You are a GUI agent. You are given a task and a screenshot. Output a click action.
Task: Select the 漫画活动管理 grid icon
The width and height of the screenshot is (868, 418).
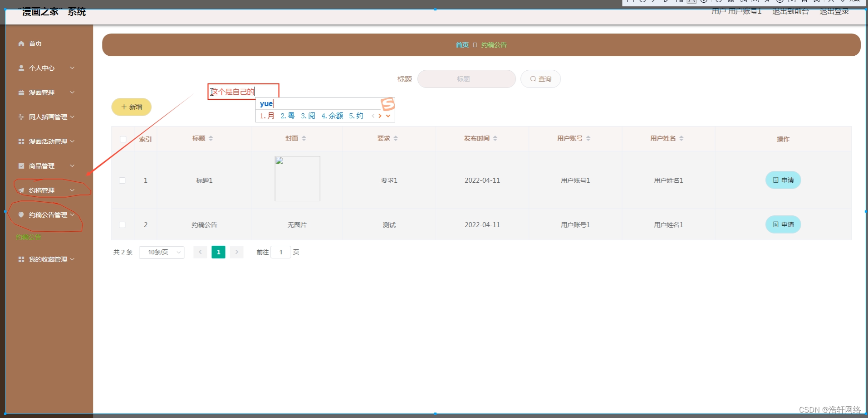click(21, 141)
